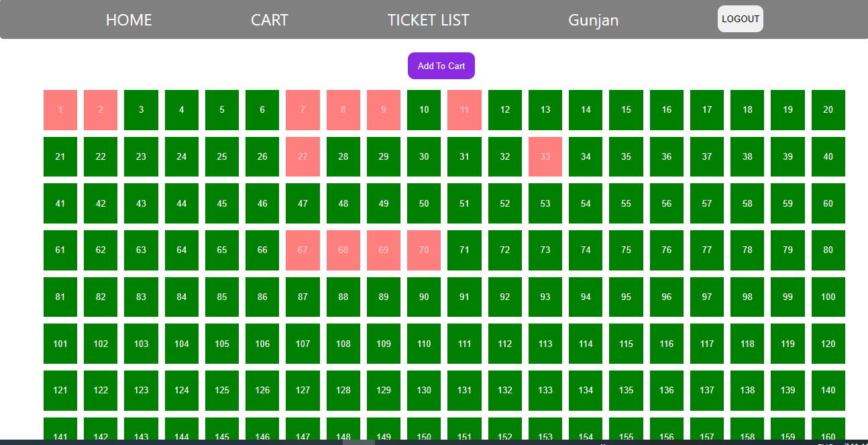The image size is (868, 445).
Task: Select seat 90 in the middle section
Action: pyautogui.click(x=424, y=297)
